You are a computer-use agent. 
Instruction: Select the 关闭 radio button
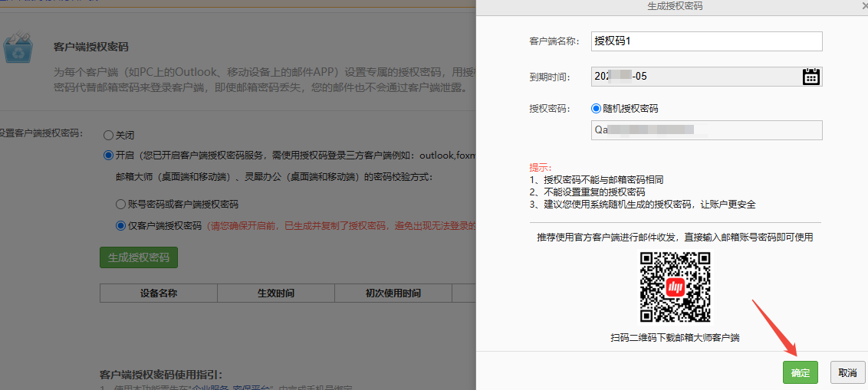click(109, 135)
